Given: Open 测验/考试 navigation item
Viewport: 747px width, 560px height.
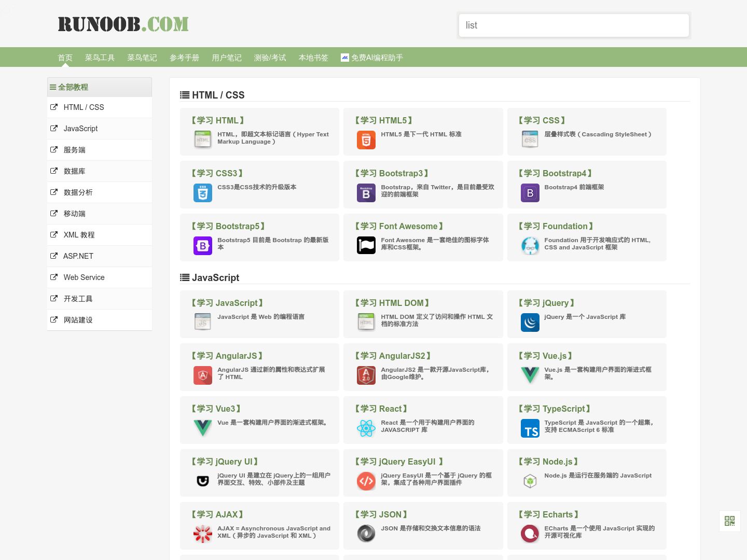Looking at the screenshot, I should point(270,58).
